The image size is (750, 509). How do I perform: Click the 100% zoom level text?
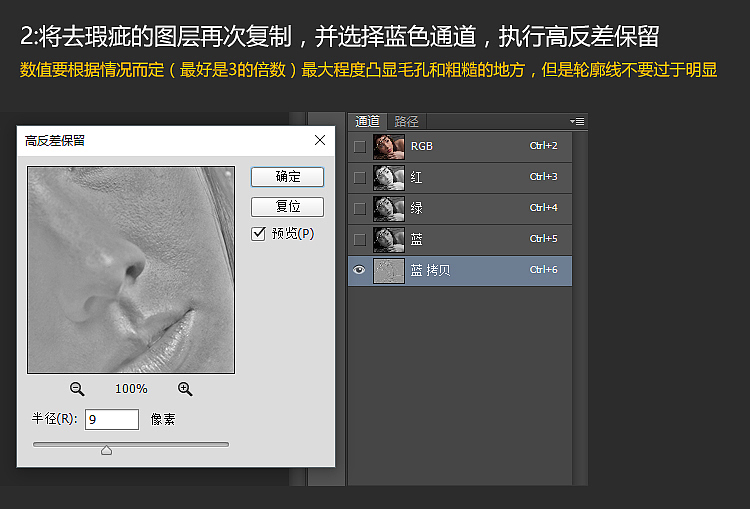click(131, 389)
